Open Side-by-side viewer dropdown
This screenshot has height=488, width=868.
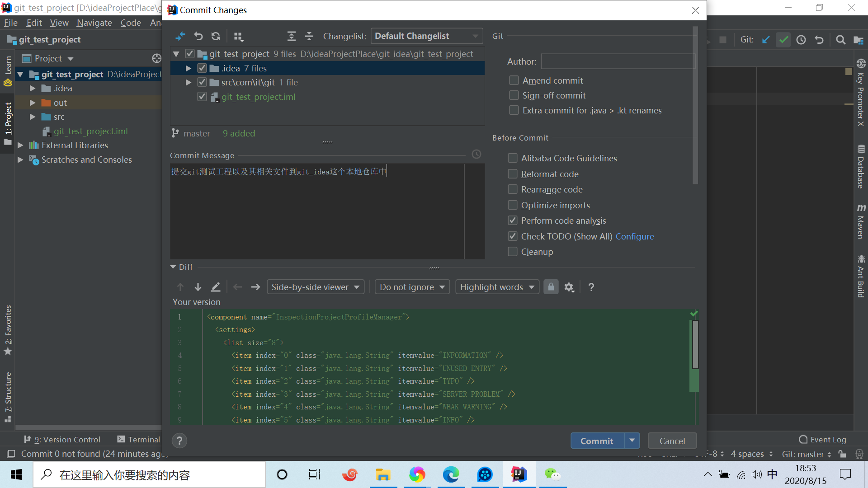316,287
